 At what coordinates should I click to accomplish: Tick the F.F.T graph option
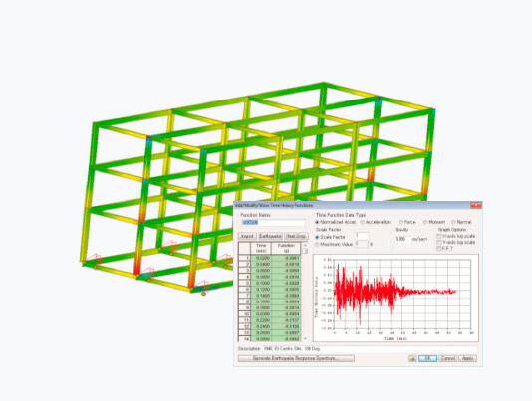pos(439,249)
